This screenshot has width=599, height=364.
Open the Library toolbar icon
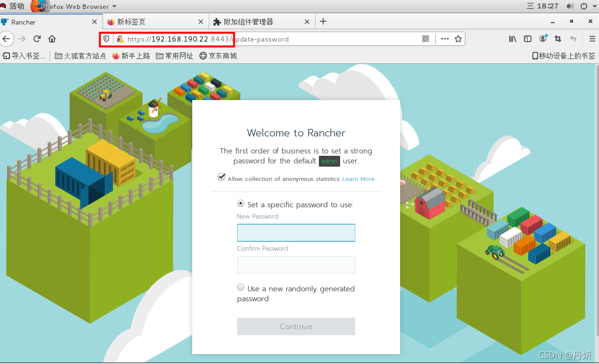click(513, 39)
